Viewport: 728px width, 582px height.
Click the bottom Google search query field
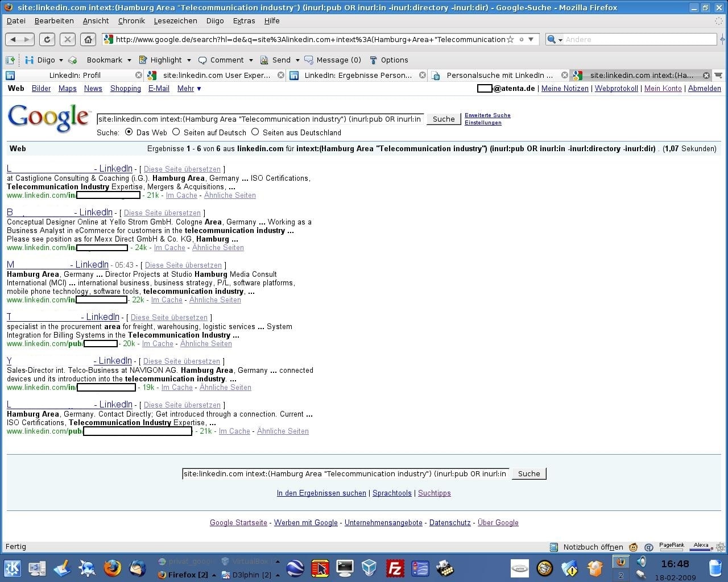(x=346, y=473)
